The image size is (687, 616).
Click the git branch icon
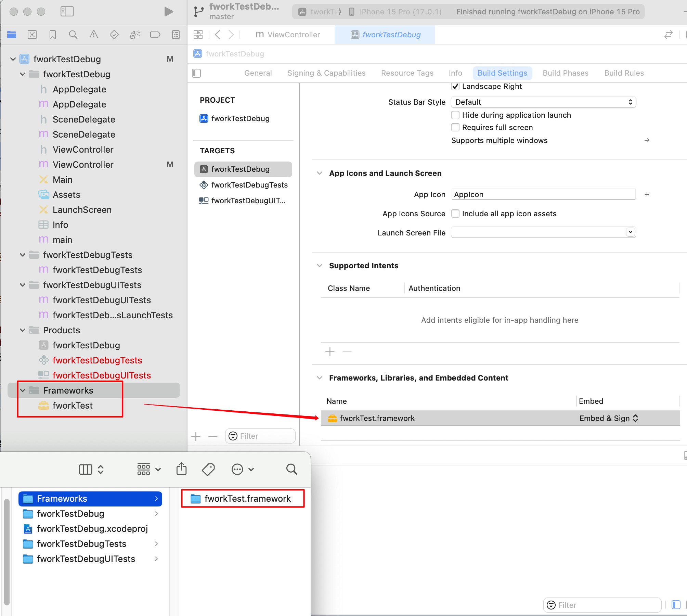click(198, 12)
